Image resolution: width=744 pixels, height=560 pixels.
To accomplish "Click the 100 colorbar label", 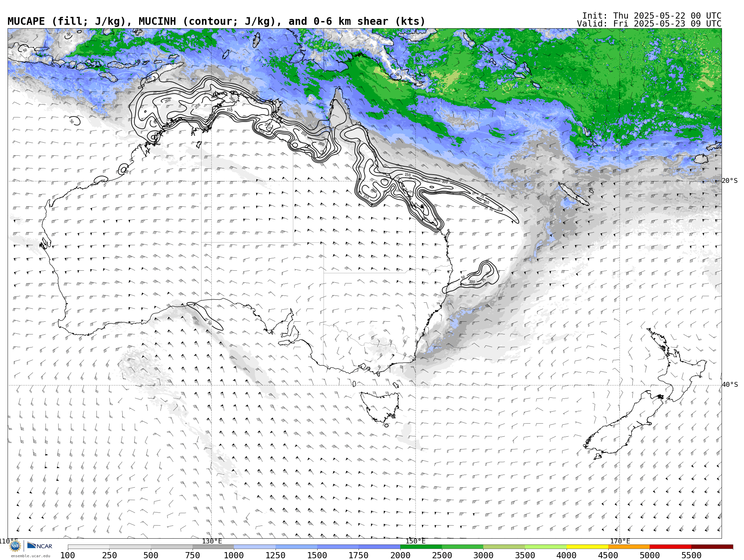I will tap(68, 555).
